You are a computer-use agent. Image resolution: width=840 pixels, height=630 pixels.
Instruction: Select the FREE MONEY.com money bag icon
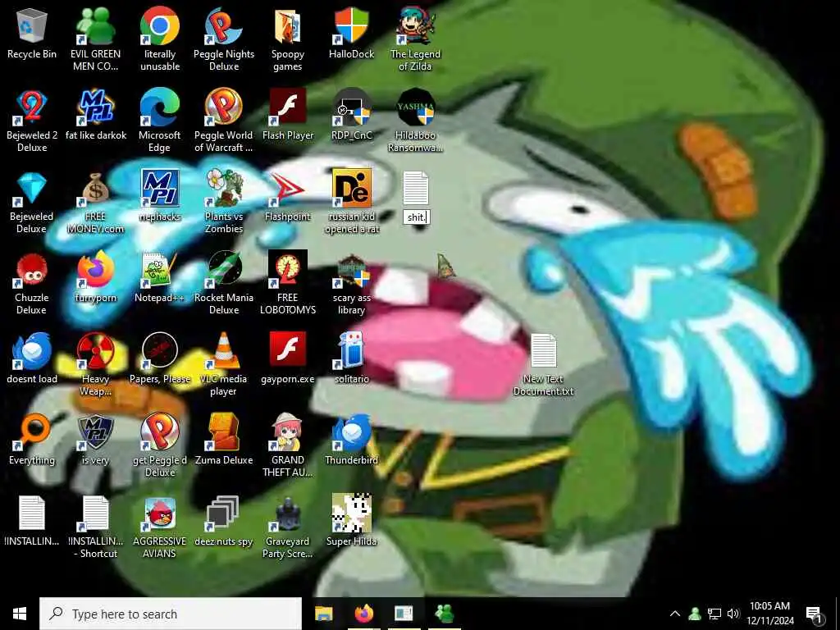(x=95, y=188)
